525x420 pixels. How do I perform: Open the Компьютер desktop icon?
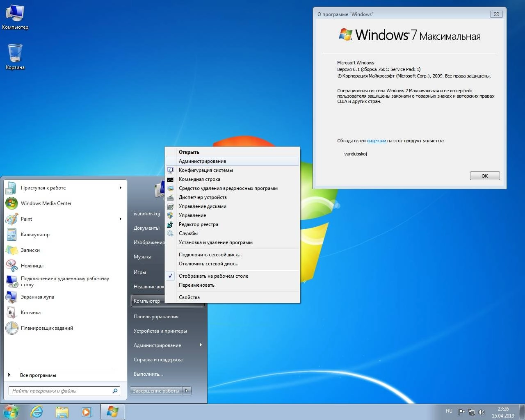[15, 17]
